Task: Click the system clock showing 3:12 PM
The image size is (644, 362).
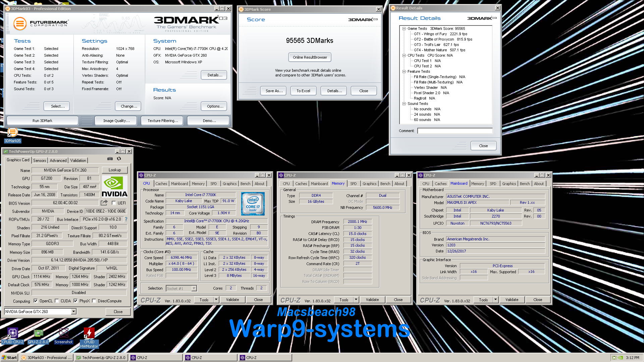Action: point(633,358)
